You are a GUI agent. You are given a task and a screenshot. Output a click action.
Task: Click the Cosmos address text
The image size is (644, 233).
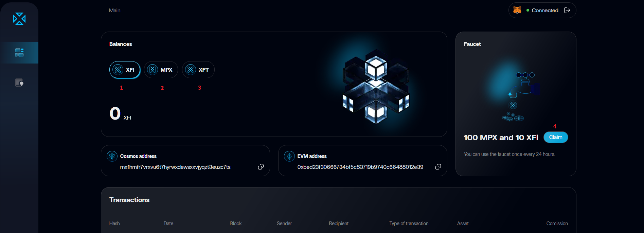pyautogui.click(x=175, y=167)
